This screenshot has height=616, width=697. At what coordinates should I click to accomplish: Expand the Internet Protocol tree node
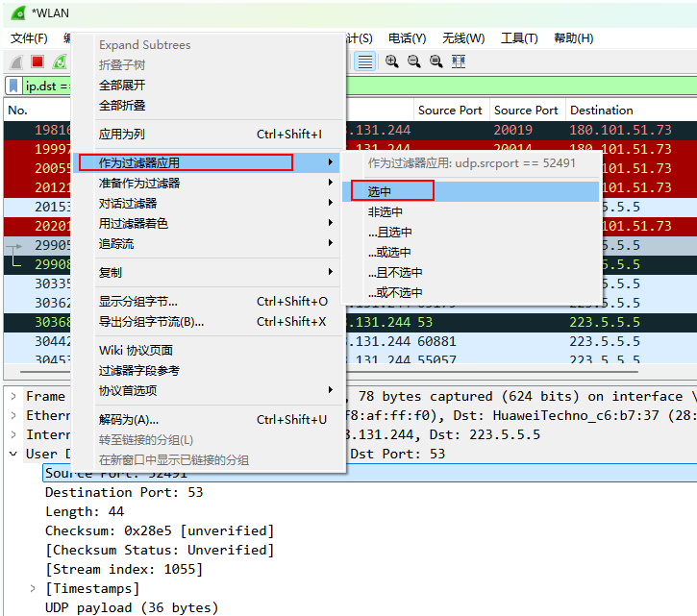13,434
